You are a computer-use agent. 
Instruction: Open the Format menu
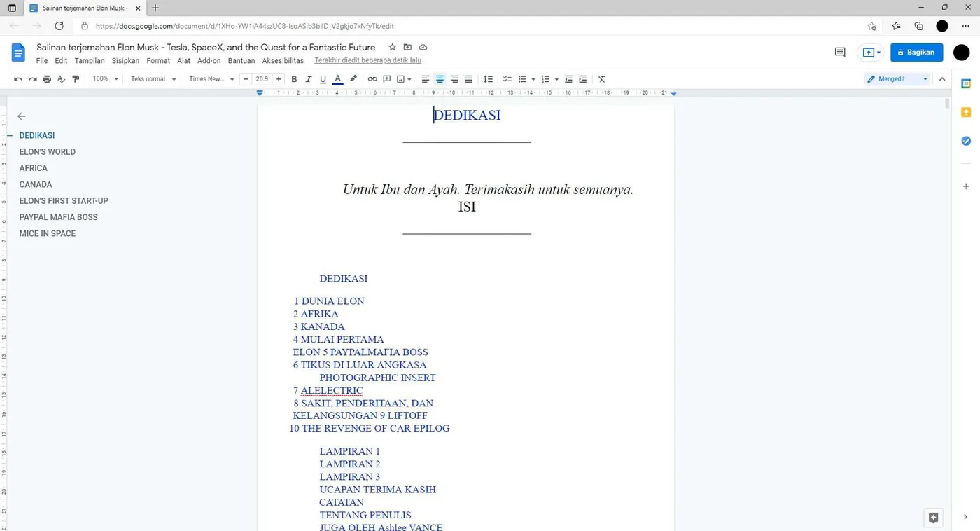tap(158, 61)
